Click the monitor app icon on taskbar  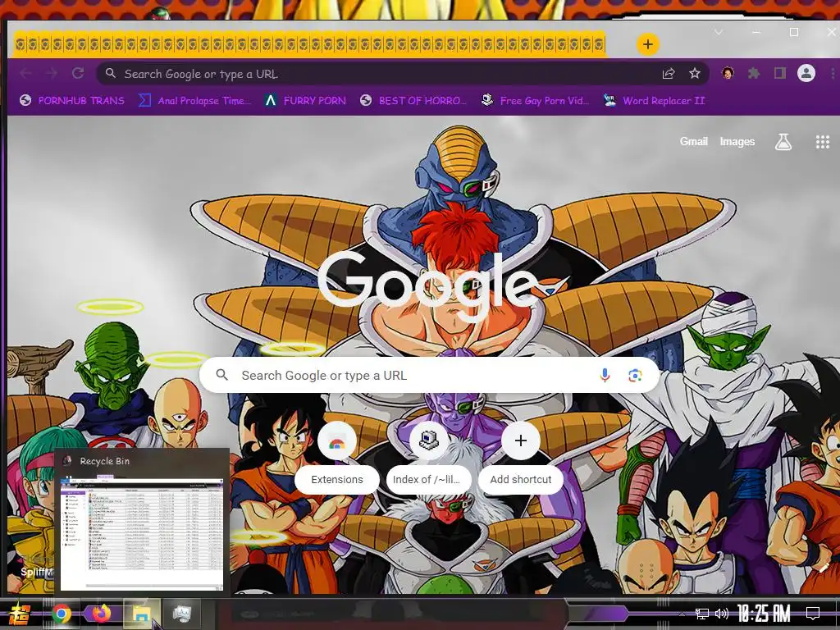click(182, 614)
